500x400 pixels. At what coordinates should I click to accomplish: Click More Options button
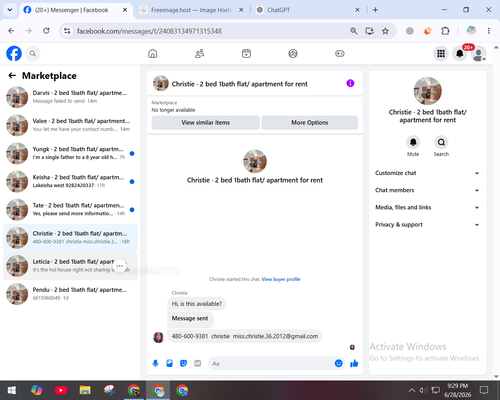tap(310, 123)
